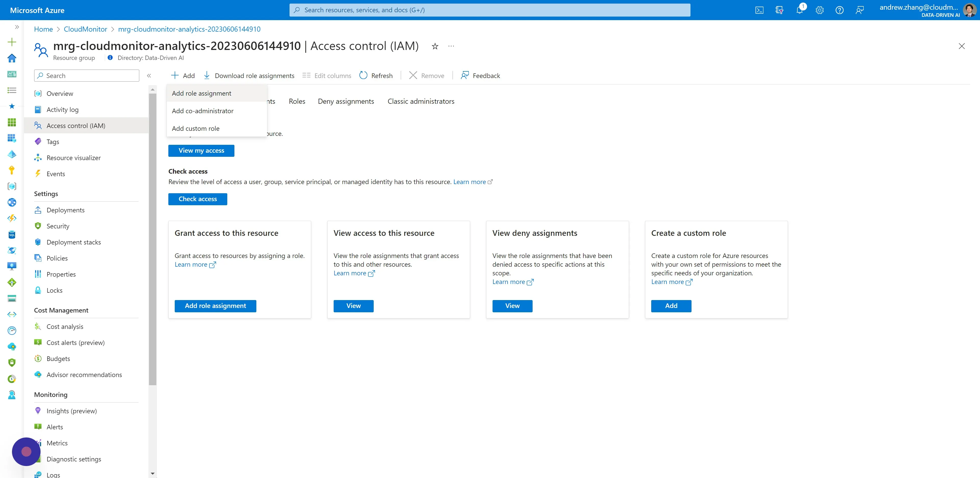The image size is (980, 478).
Task: Click the sidebar scroll down arrow
Action: 153,474
